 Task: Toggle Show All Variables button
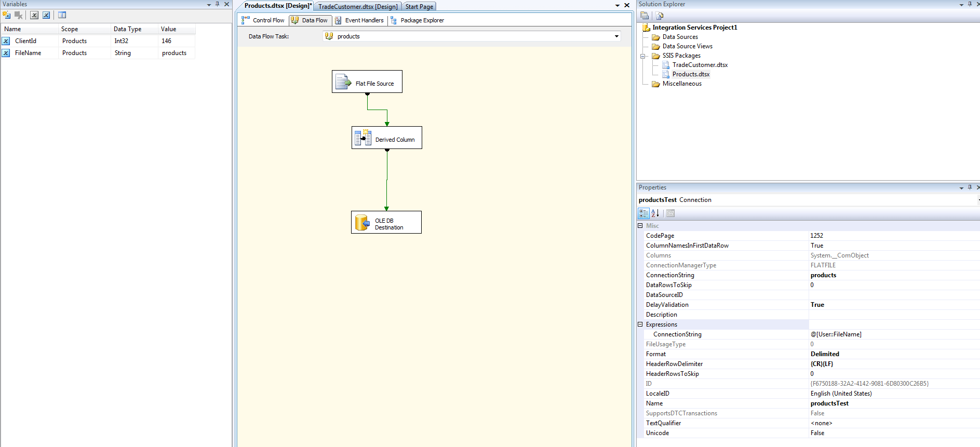coord(46,15)
